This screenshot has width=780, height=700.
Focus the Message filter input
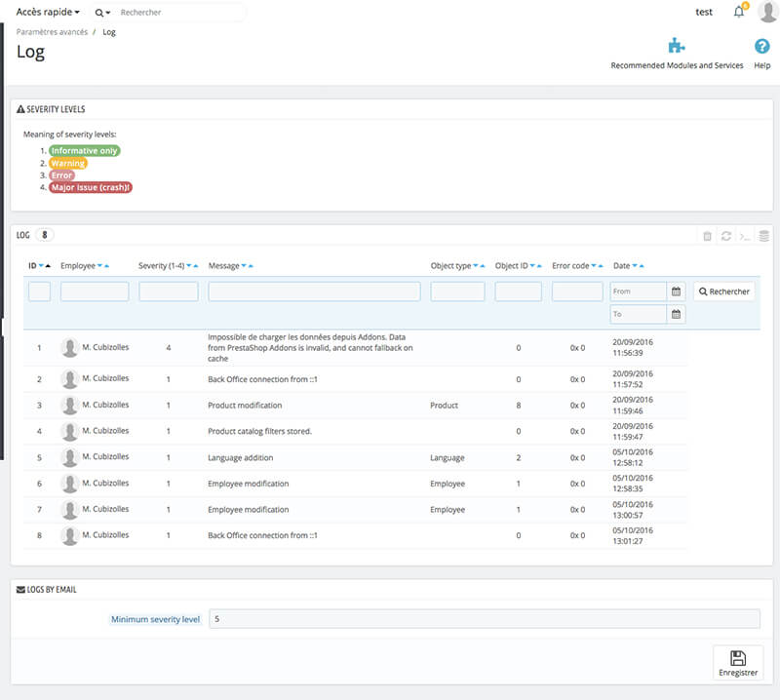pos(314,292)
